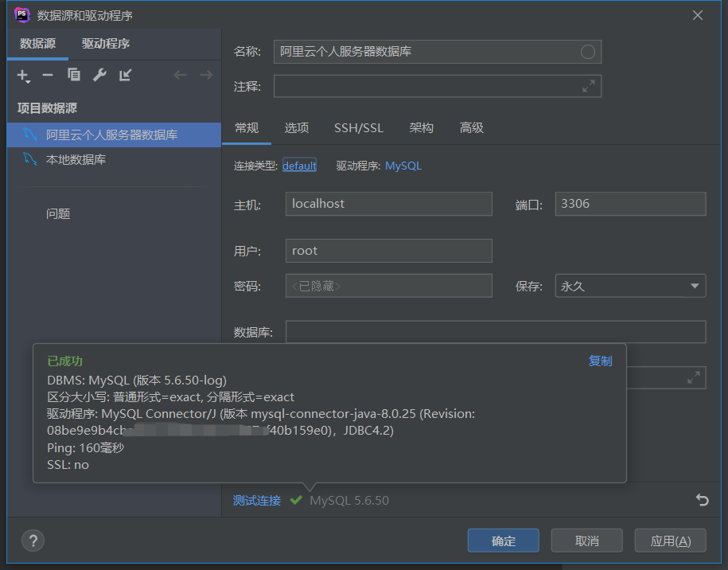Remove selected data source with minus icon
Screen dimensions: 728x570
click(x=48, y=75)
